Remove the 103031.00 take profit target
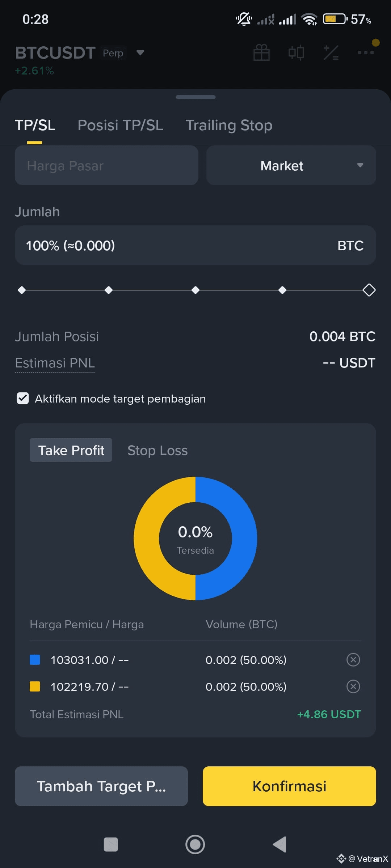Viewport: 391px width, 868px height. (x=353, y=660)
